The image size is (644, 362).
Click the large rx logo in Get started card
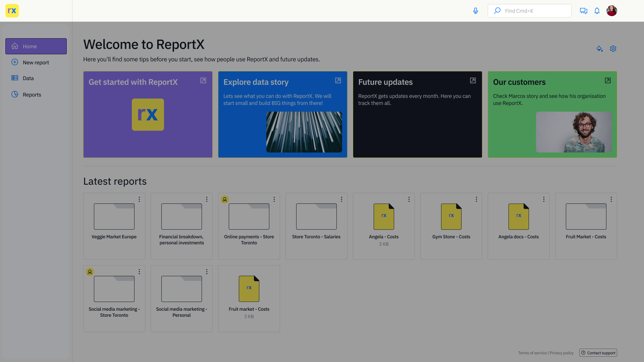tap(148, 115)
